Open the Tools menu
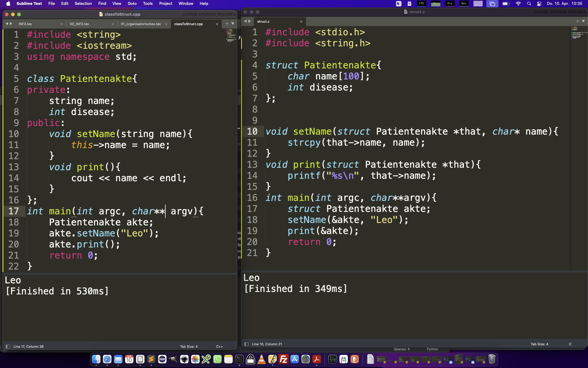 (148, 4)
